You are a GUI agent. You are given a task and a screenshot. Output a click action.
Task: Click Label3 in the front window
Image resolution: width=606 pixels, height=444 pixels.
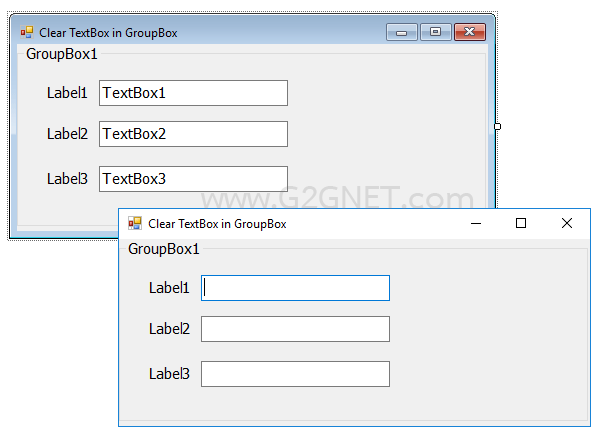pyautogui.click(x=169, y=374)
